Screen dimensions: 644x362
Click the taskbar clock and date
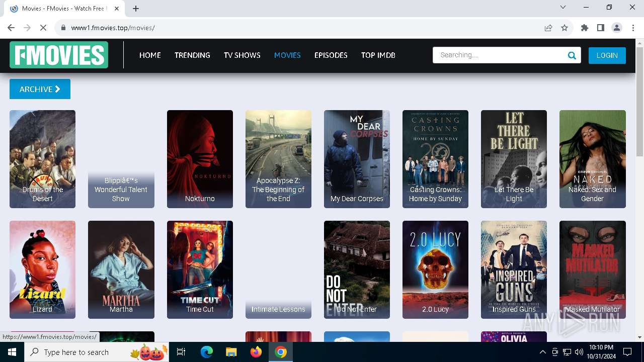click(x=600, y=352)
